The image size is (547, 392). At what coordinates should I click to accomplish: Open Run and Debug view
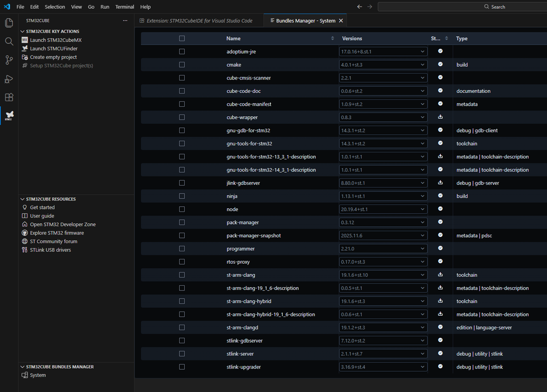coord(9,79)
